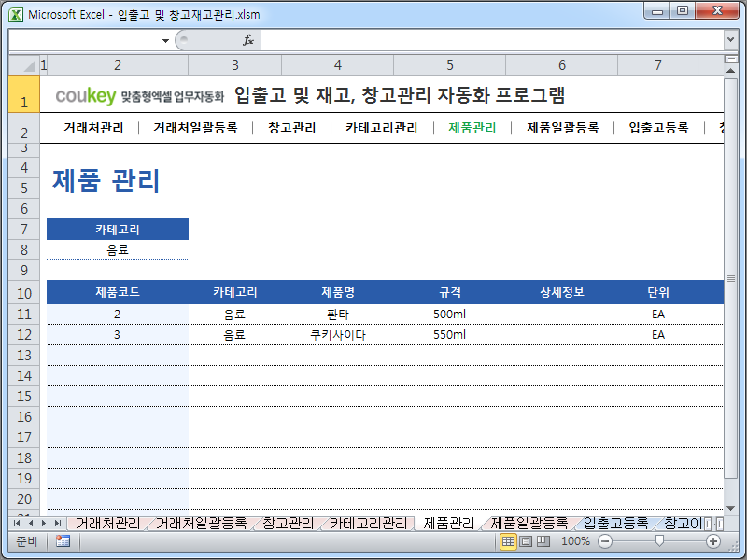The width and height of the screenshot is (747, 560).
Task: Open the Name Box dropdown arrow
Action: (x=165, y=41)
